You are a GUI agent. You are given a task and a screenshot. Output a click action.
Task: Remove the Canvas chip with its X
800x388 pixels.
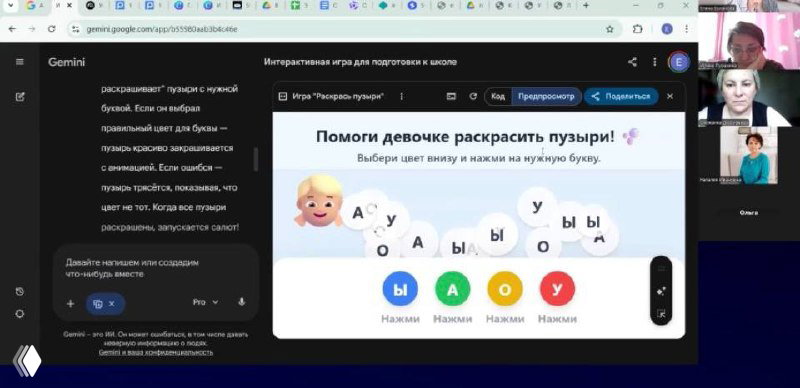112,303
